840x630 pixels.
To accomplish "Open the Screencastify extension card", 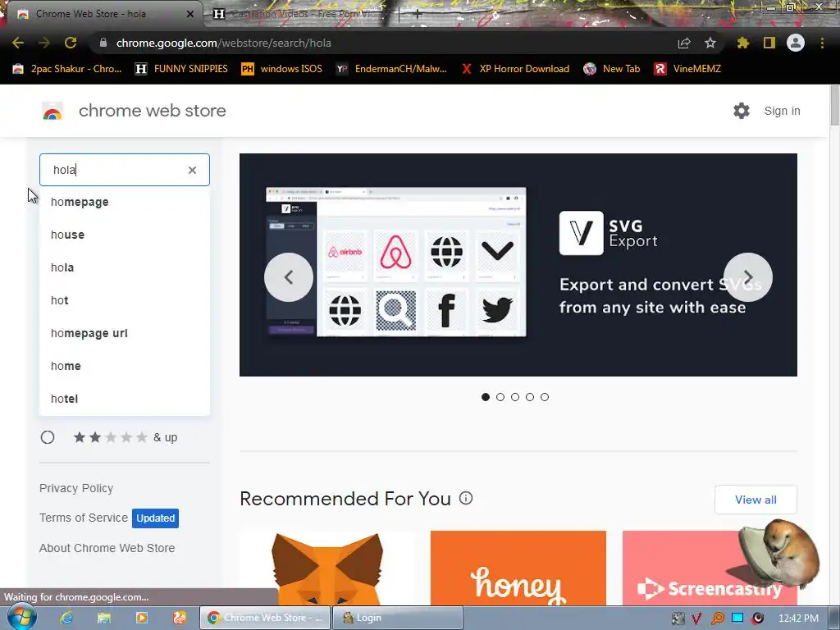I will tap(710, 568).
